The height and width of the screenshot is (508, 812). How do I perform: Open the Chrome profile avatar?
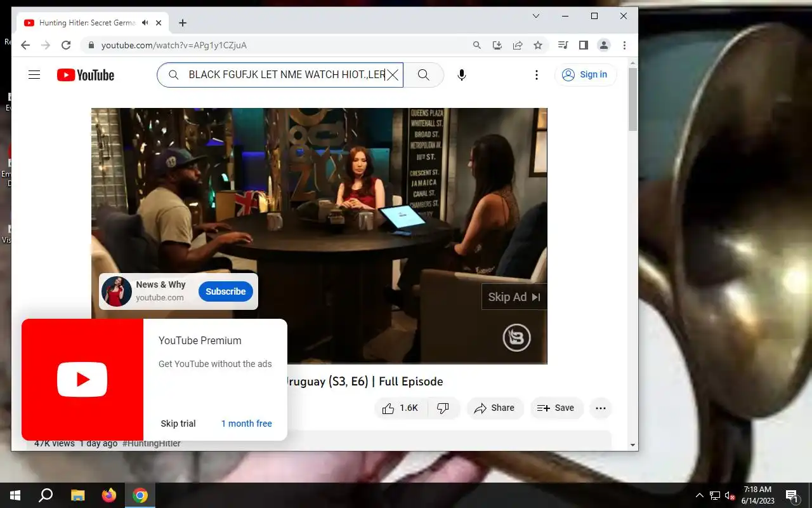click(x=604, y=45)
